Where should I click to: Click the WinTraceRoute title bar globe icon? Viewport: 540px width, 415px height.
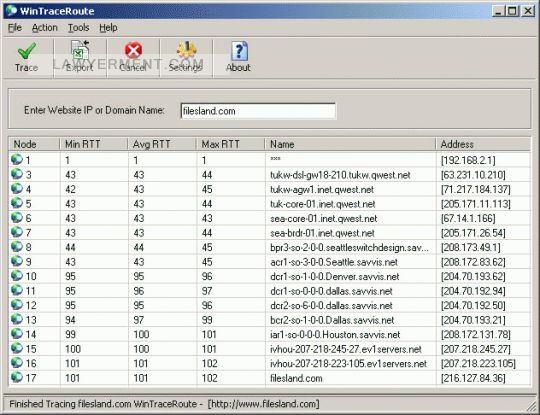[x=11, y=10]
